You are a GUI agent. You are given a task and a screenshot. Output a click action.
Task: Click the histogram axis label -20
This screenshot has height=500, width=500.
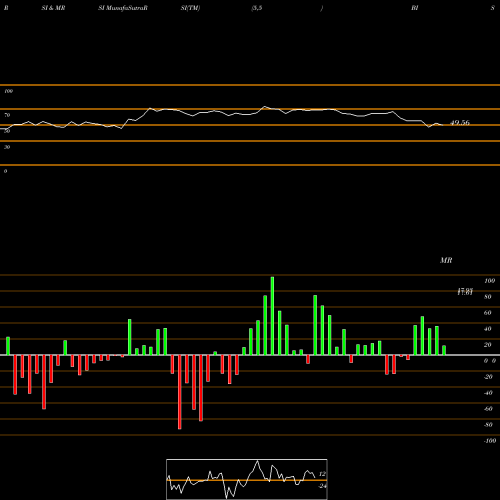point(488,377)
